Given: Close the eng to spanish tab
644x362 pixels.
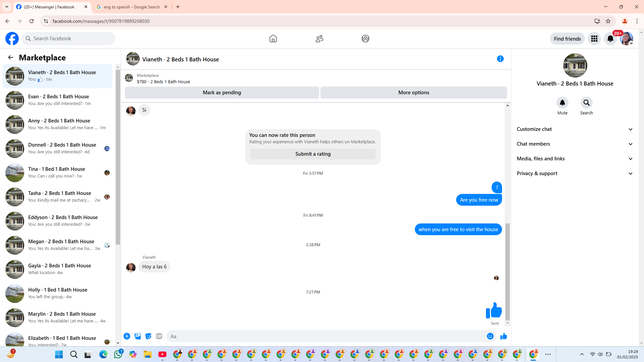Looking at the screenshot, I should pos(166,7).
